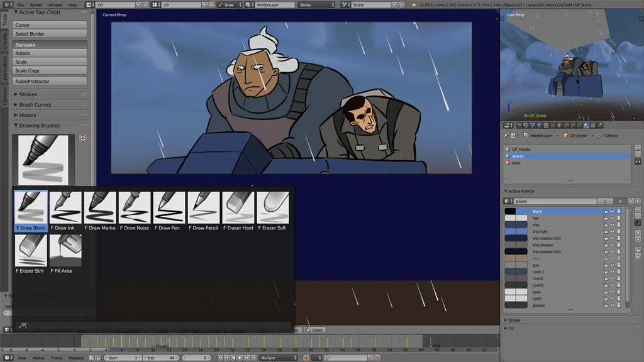Open the Eevee render engine dropdown

(316, 5)
